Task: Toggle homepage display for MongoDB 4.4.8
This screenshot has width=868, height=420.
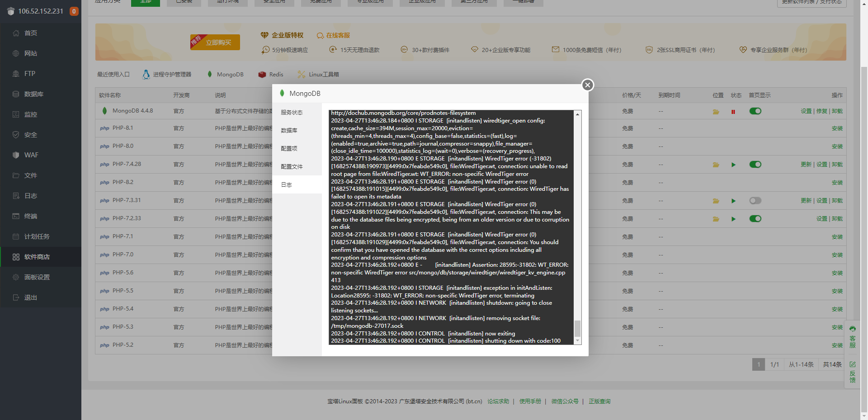Action: [755, 111]
